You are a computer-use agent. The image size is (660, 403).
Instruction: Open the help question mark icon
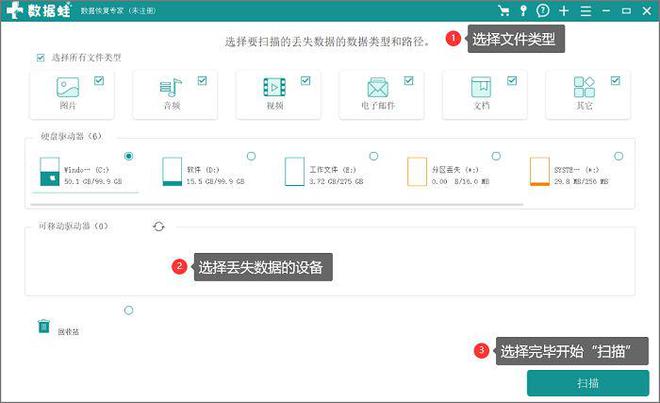(x=543, y=11)
